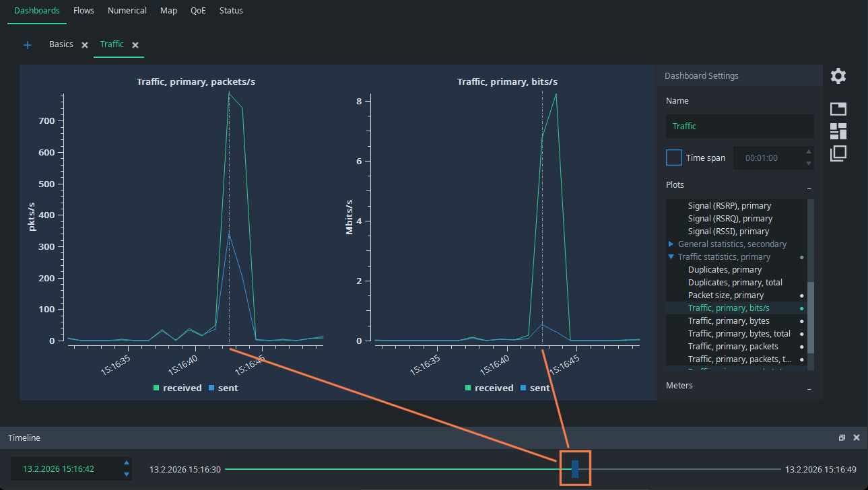Close the Basics dashboard tab
Viewport: 868px width, 490px height.
[x=85, y=45]
